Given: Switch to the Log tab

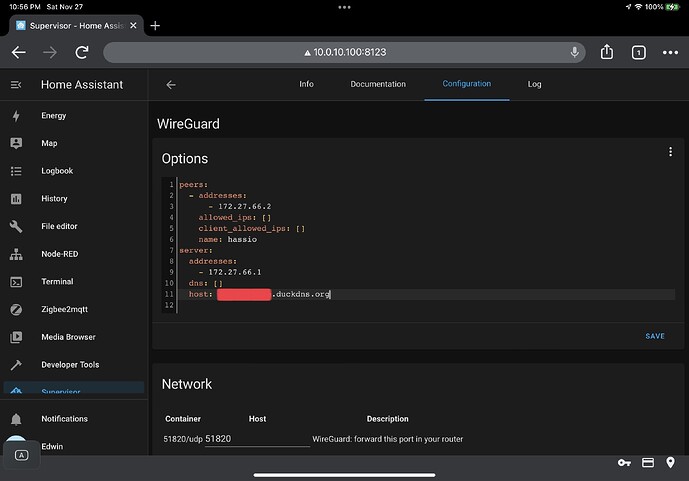Looking at the screenshot, I should tap(534, 84).
